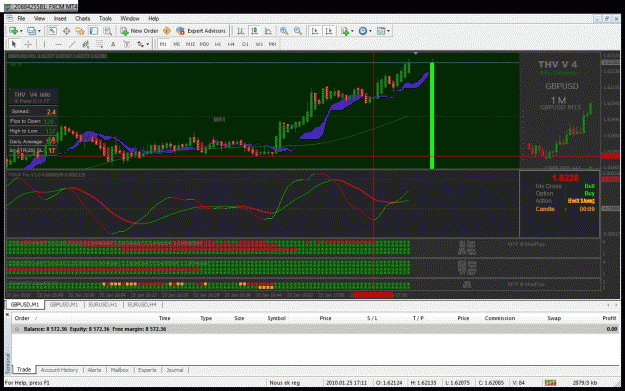
Task: Close the Terminal panel with its X
Action: [x=7, y=315]
